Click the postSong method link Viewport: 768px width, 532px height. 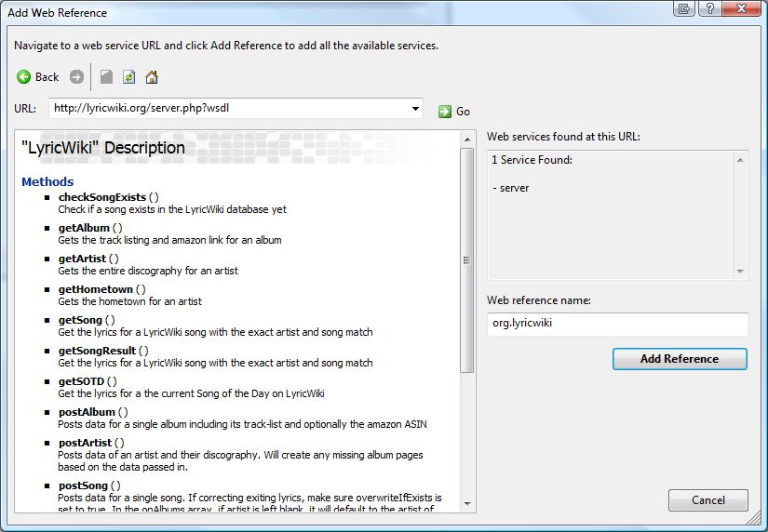(x=83, y=485)
